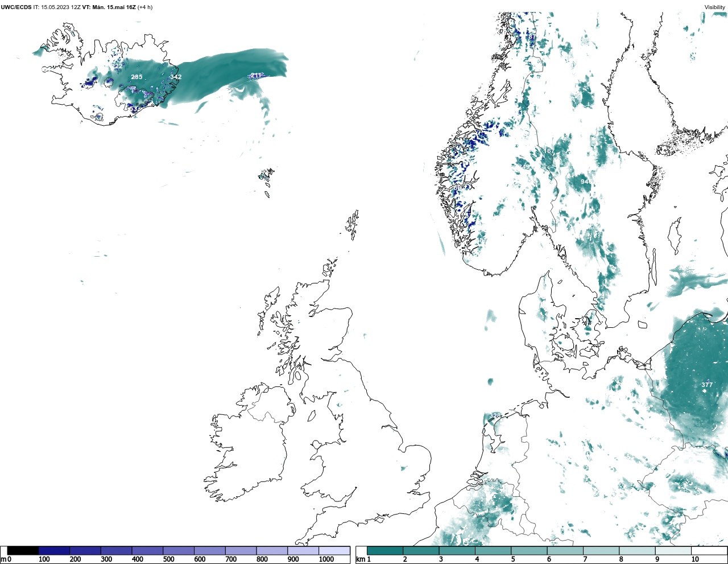Click the darkest teal 1–2 km legend swatch
Image resolution: width=728 pixels, height=564 pixels.
[x=385, y=550]
